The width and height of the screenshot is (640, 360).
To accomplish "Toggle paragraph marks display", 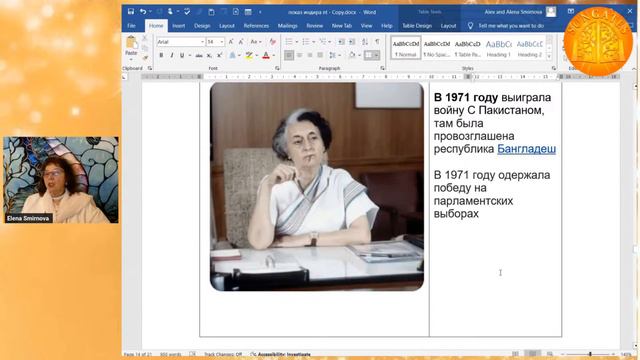I will pyautogui.click(x=377, y=42).
